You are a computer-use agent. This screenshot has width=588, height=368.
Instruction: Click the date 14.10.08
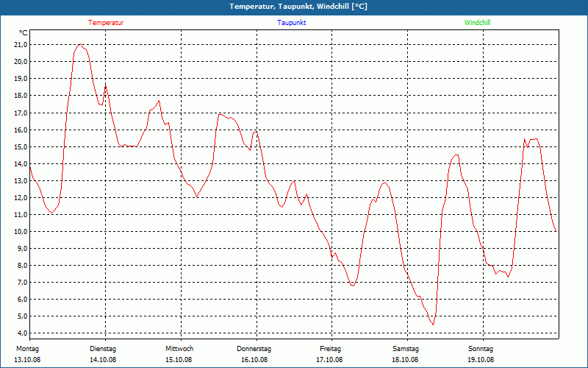[x=103, y=360]
